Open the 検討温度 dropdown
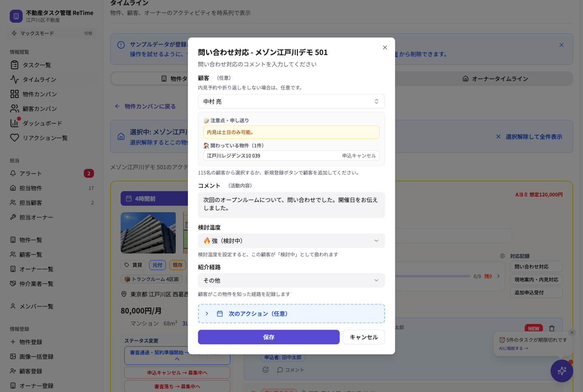Viewport: 583px width, 392px height. pyautogui.click(x=291, y=241)
